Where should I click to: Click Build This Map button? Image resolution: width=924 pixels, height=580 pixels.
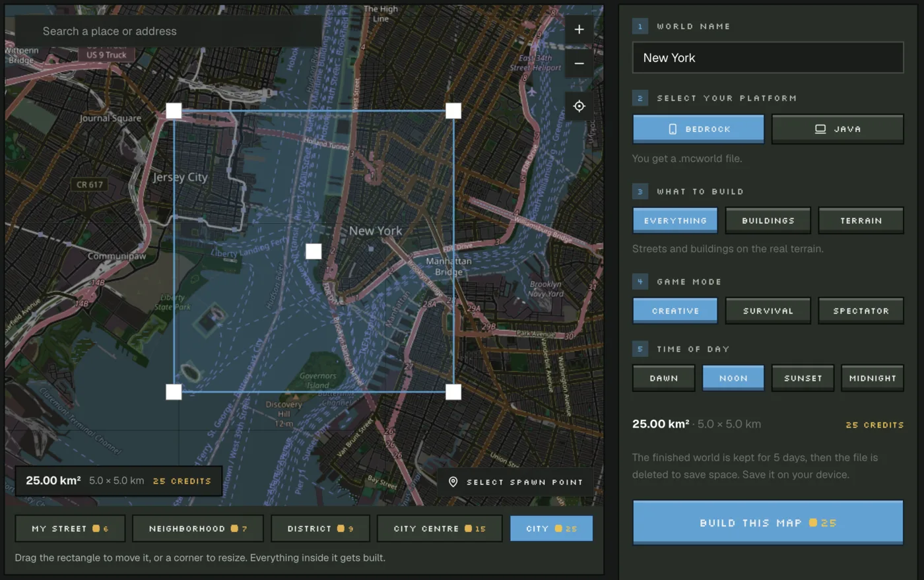(768, 523)
